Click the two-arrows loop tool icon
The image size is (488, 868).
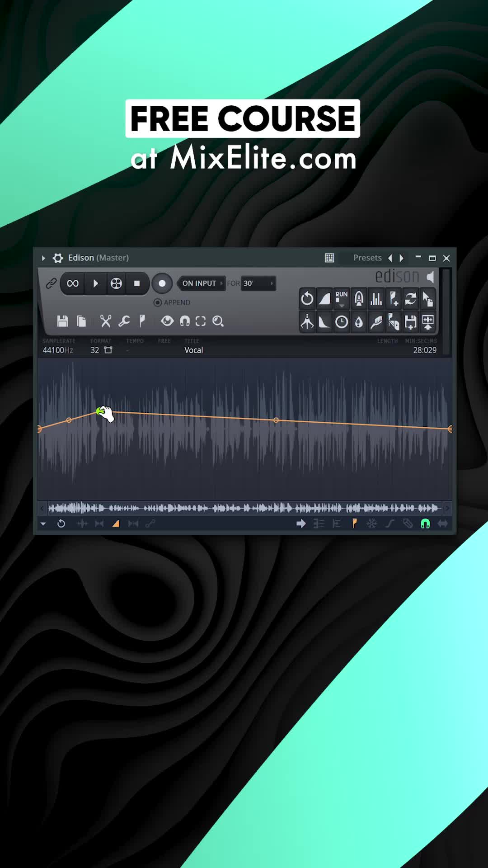click(x=411, y=298)
